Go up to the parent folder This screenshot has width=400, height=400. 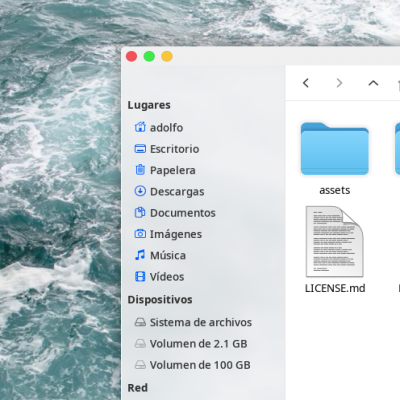click(373, 83)
